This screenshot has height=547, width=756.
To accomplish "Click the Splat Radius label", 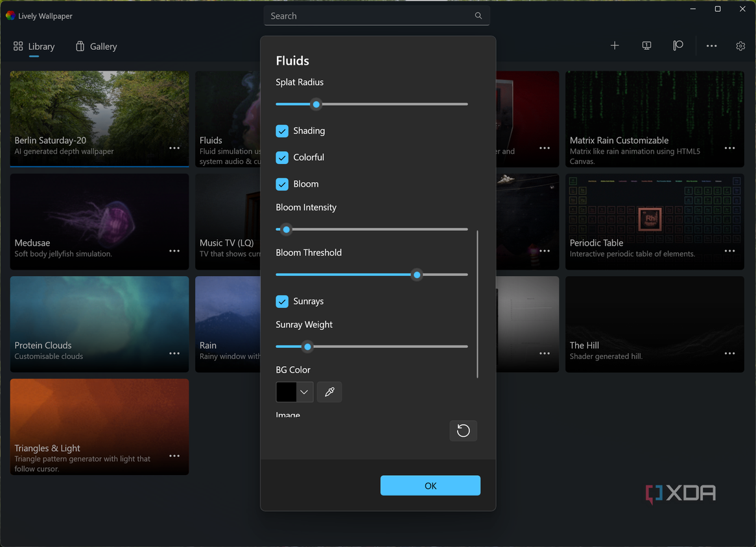I will click(x=300, y=82).
